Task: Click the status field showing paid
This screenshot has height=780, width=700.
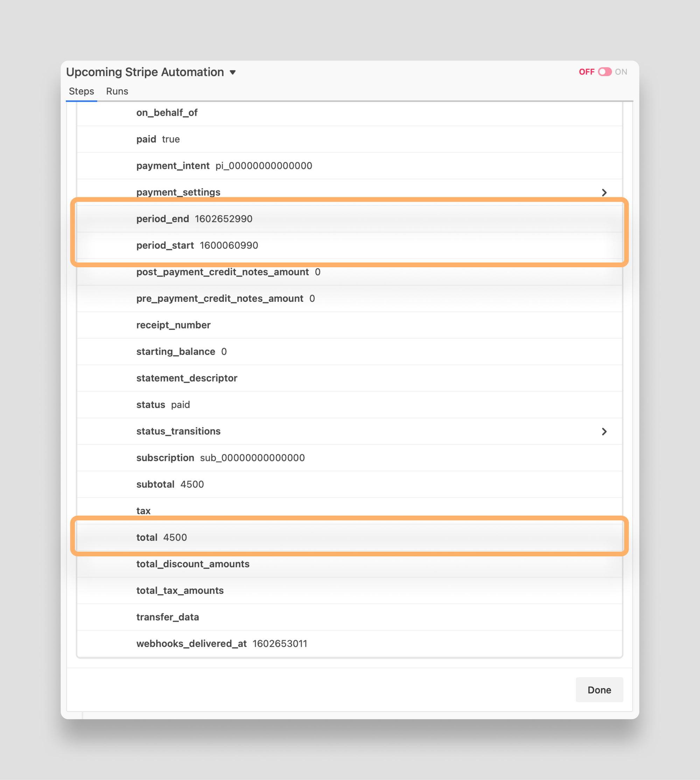Action: point(346,404)
